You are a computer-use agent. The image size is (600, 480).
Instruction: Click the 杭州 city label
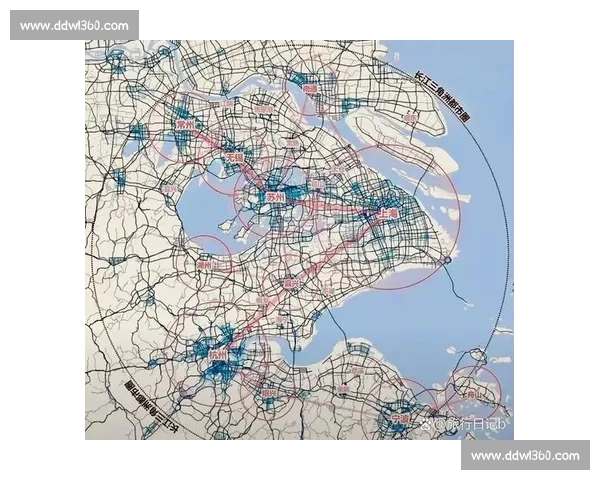pyautogui.click(x=218, y=355)
